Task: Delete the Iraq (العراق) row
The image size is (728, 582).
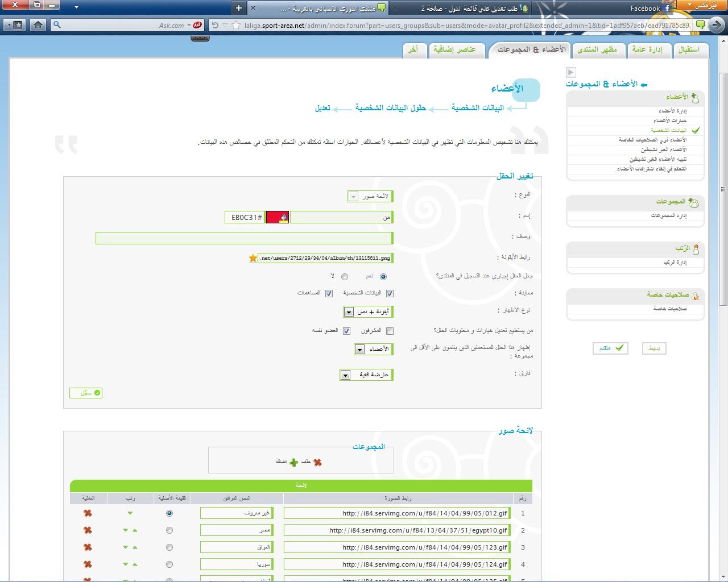Action: 88,547
